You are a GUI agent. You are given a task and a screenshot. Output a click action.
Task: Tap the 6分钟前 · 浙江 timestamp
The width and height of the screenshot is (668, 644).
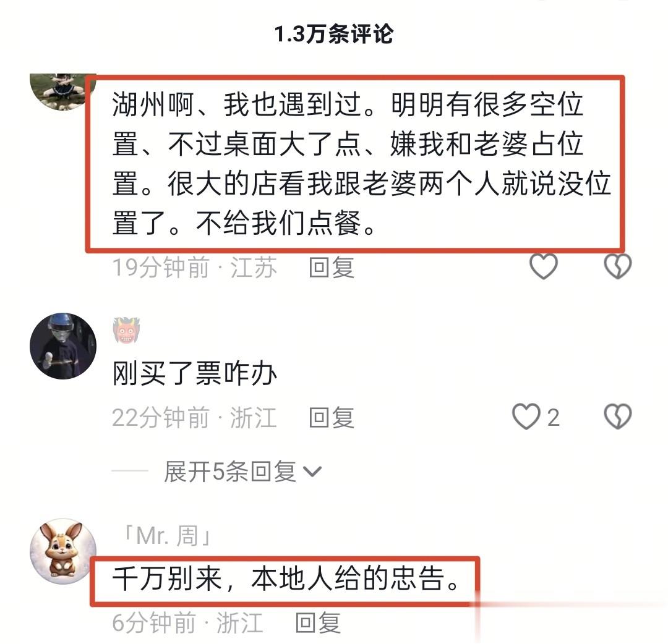(187, 622)
